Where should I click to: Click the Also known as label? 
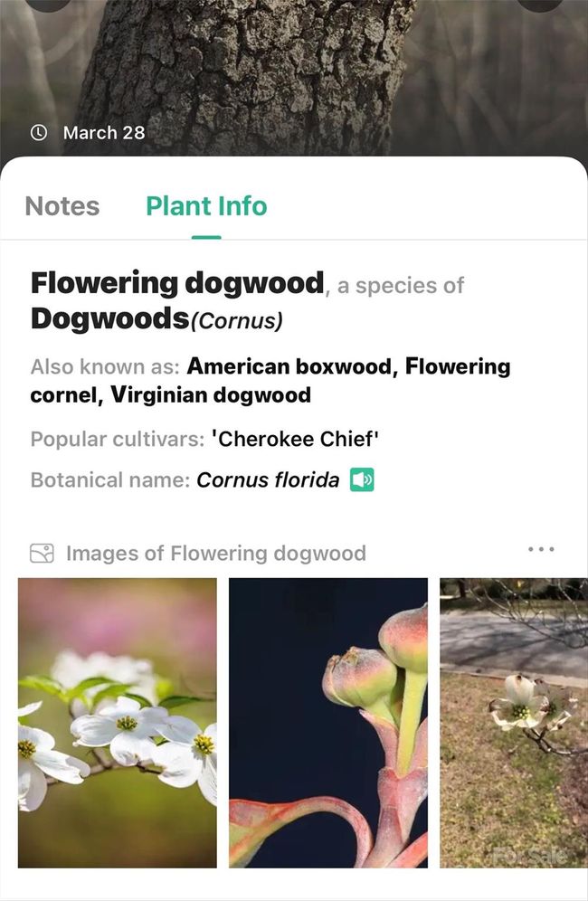tap(105, 367)
